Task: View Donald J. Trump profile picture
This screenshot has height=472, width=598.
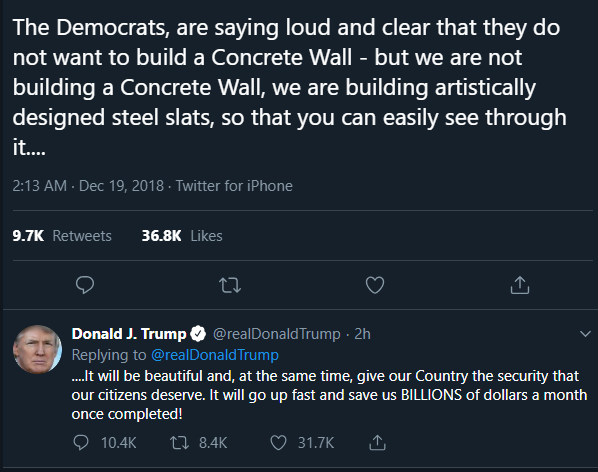Action: [37, 349]
